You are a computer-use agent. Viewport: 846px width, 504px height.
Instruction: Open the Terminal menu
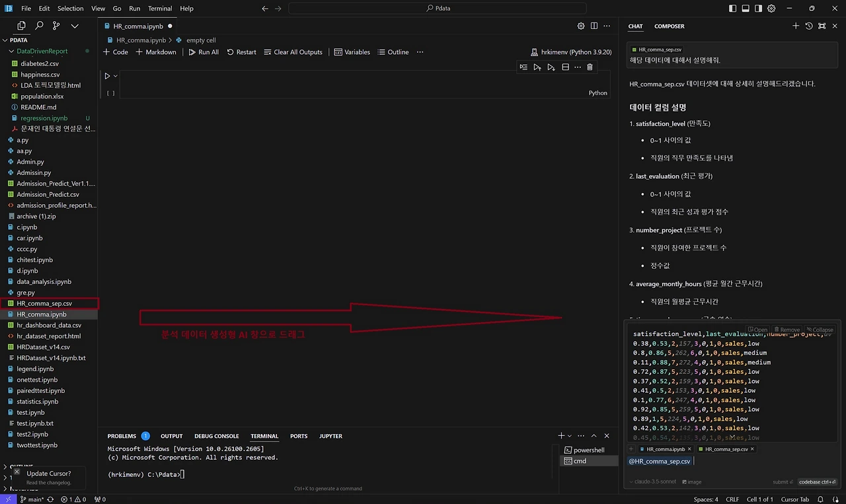160,9
